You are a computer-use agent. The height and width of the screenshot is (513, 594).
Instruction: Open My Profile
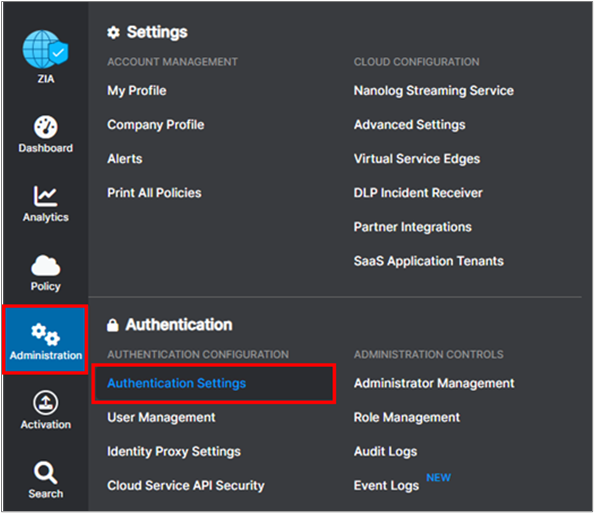click(137, 91)
